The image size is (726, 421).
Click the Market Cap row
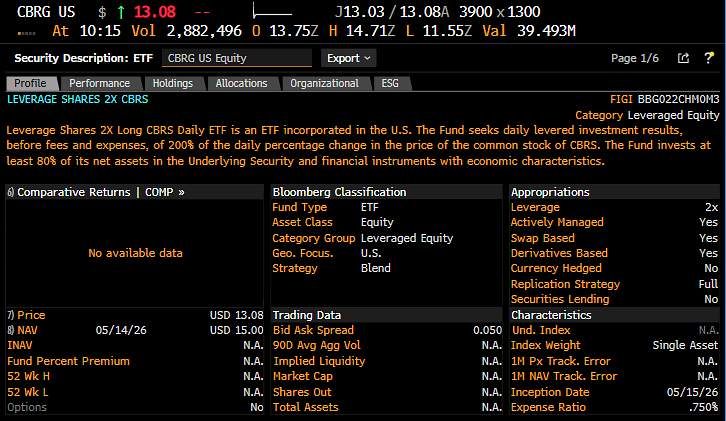tap(387, 377)
